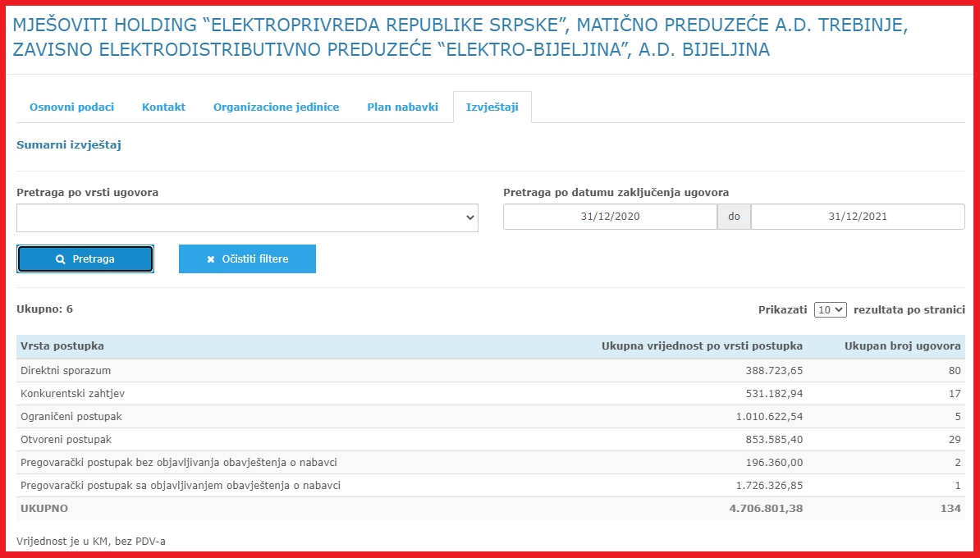Switch to the Kontakt tab
This screenshot has height=558, width=980.
164,107
